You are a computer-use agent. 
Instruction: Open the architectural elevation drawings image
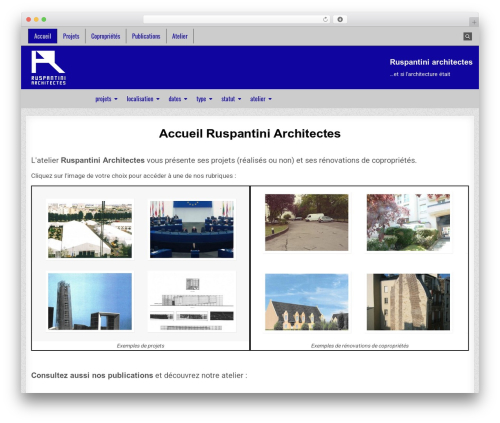tap(192, 301)
